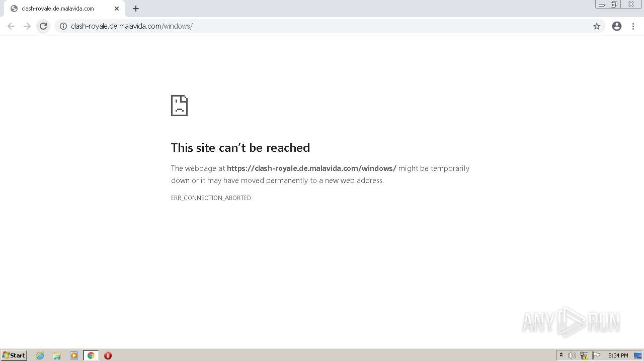The image size is (644, 362).
Task: Minimize the Chrome window
Action: [602, 5]
